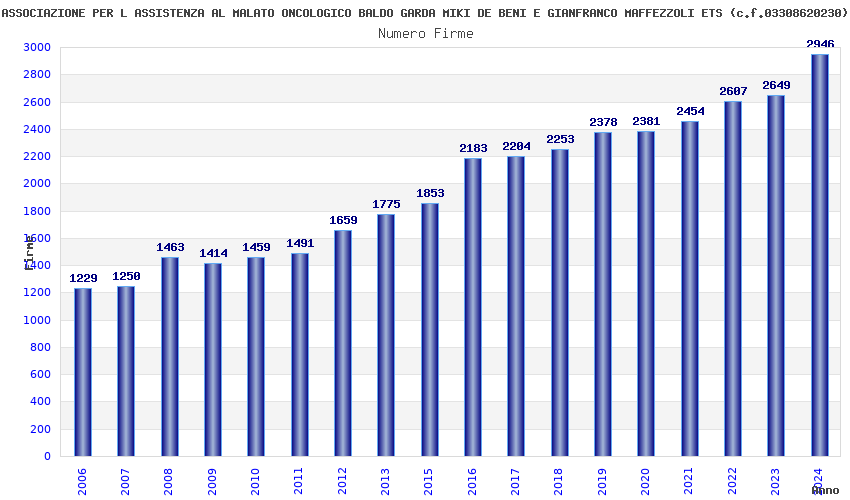The width and height of the screenshot is (850, 500).
Task: Click the bar for year 2016
Action: [x=473, y=307]
